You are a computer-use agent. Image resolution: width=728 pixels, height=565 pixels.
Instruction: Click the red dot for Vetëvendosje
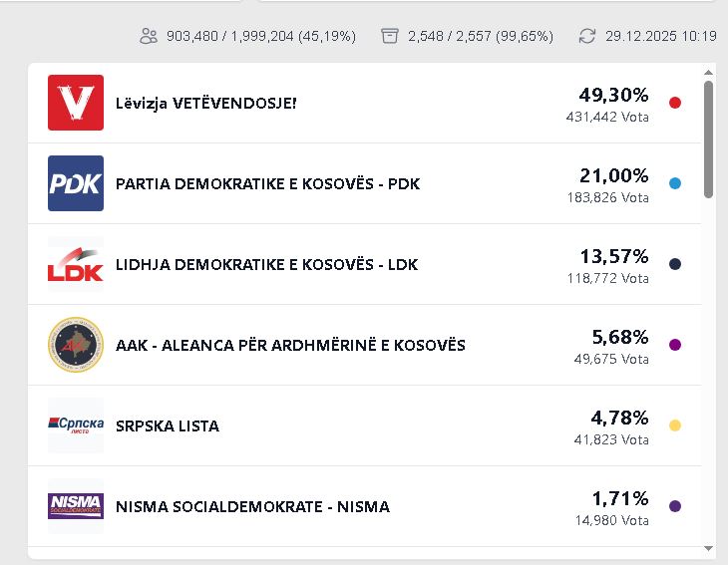click(675, 103)
